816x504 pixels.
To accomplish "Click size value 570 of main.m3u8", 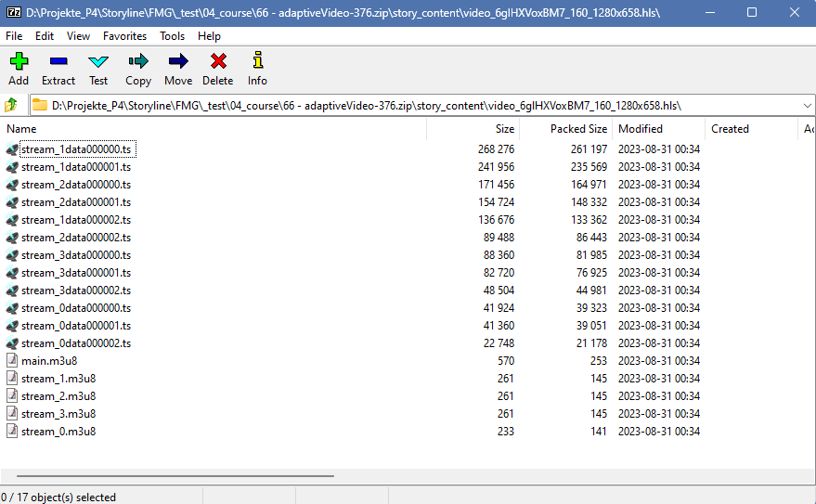I will (505, 361).
